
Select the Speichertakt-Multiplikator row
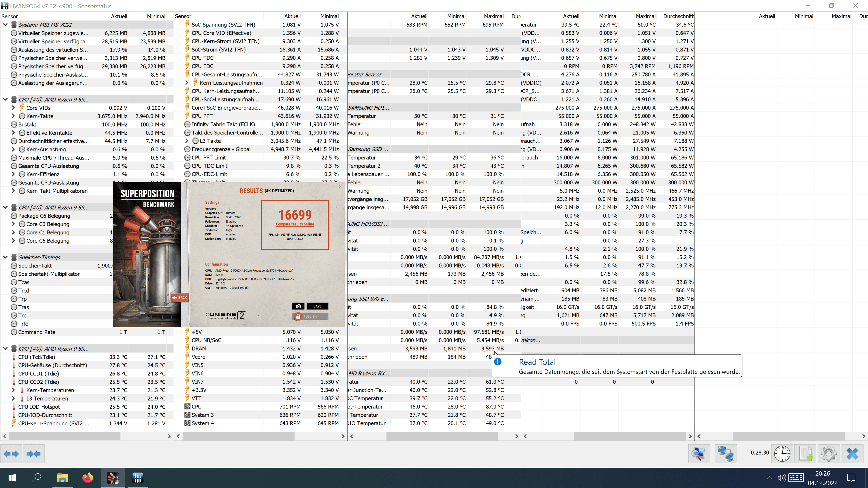point(57,274)
